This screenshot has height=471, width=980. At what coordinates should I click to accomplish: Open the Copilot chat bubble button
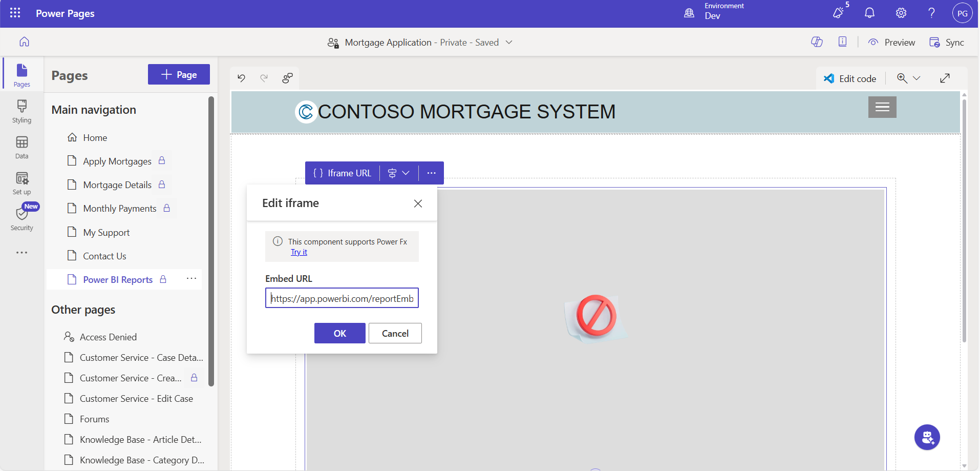[927, 437]
